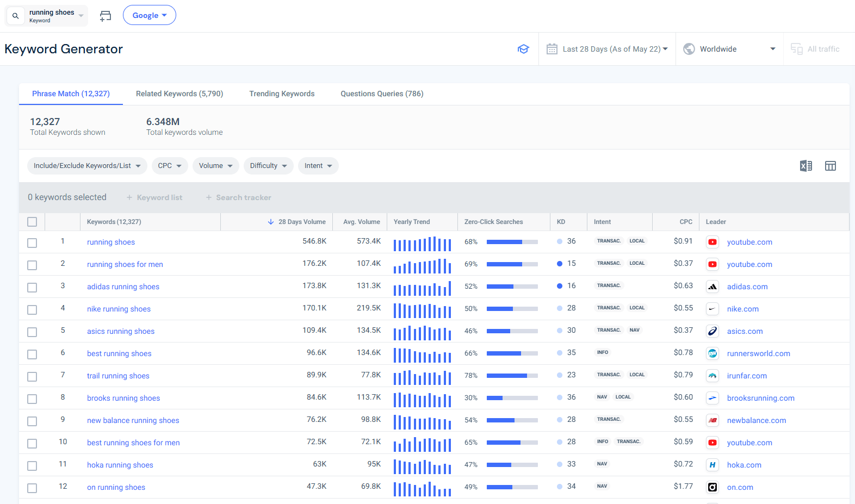Switch to Trending Keywords tab
855x504 pixels.
coord(282,94)
